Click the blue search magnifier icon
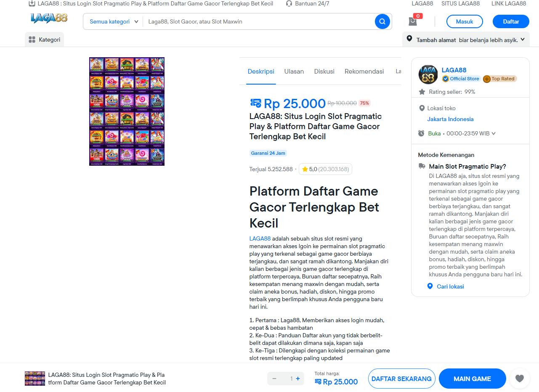This screenshot has width=539, height=392. 382,21
